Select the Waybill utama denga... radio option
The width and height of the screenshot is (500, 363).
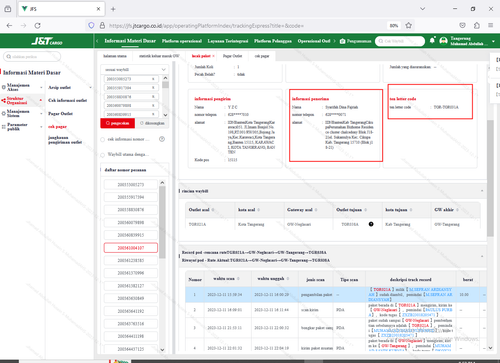103,155
